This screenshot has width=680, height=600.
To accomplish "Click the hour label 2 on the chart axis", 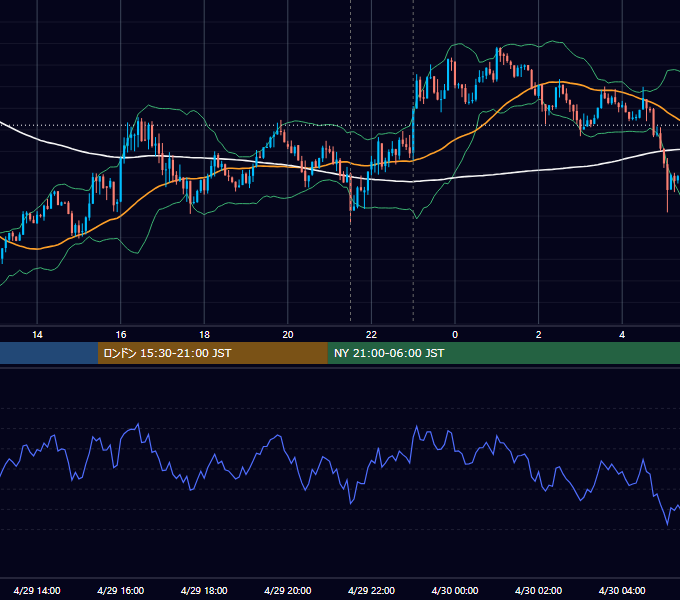I will [x=538, y=335].
